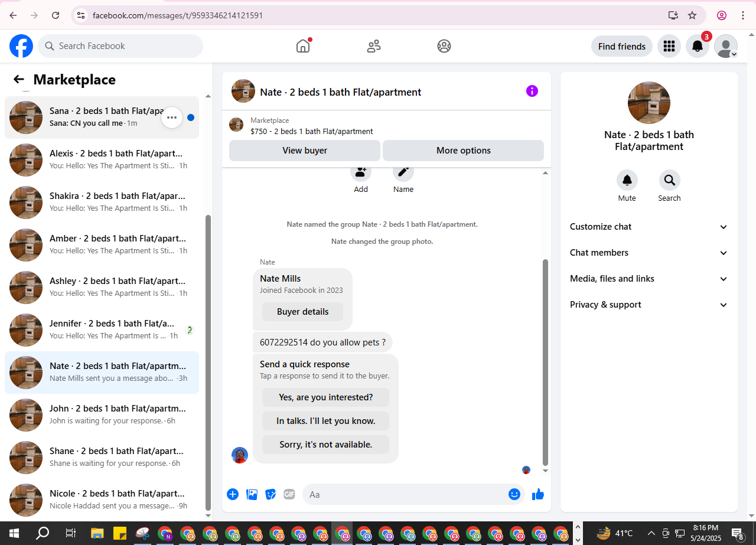756x545 pixels.
Task: Open taskbar clock showing 8:16 PM
Action: point(705,533)
